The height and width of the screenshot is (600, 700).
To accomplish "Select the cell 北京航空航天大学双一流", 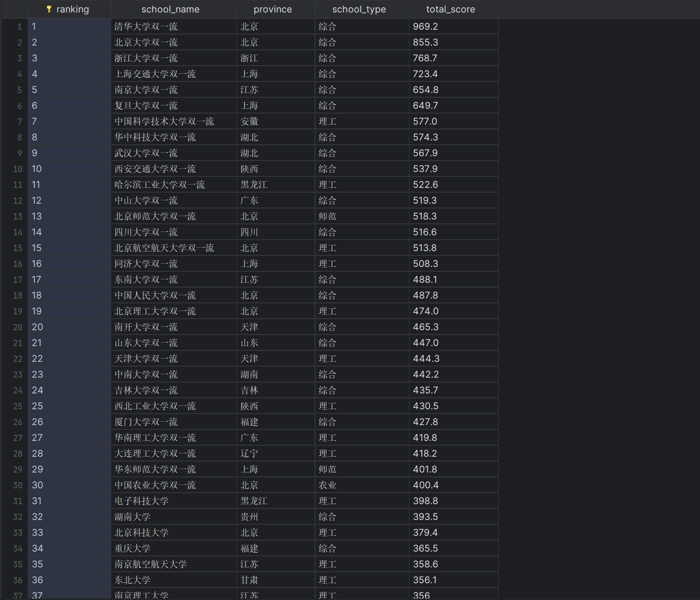I will point(174,248).
